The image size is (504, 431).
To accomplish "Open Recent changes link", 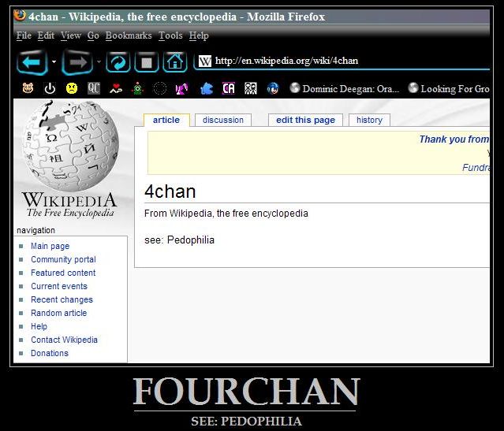I will click(x=62, y=299).
